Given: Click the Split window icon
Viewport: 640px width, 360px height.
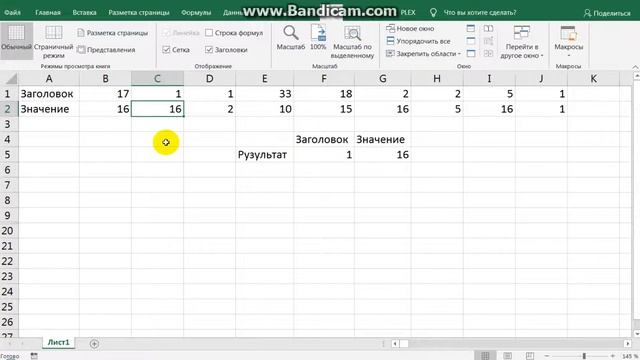Looking at the screenshot, I should 471,28.
